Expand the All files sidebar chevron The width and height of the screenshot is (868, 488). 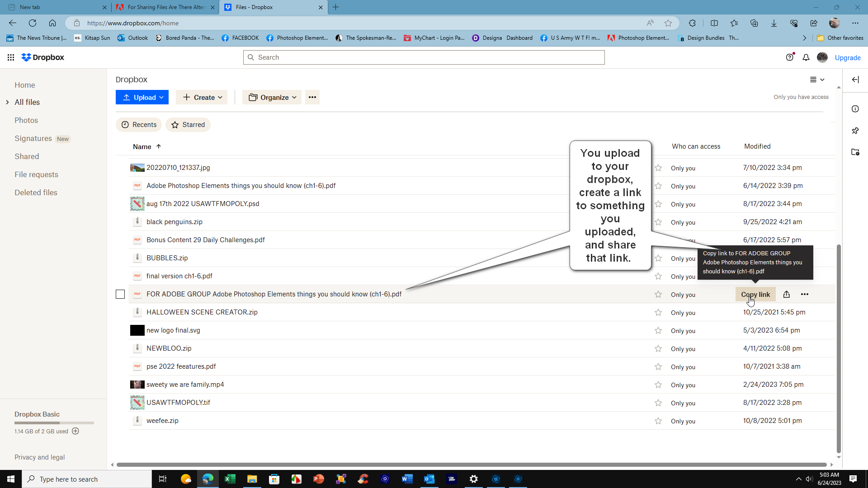pos(7,102)
